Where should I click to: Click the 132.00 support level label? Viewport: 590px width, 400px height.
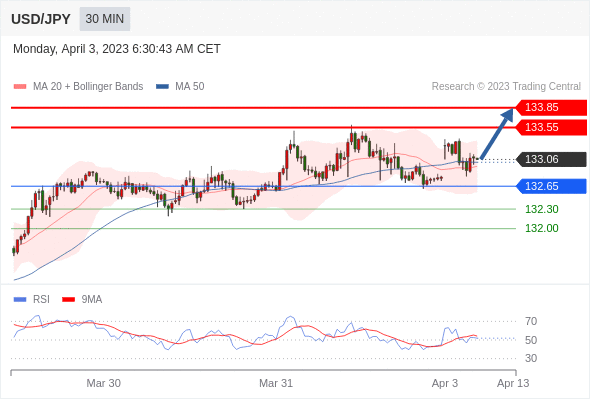coord(541,228)
